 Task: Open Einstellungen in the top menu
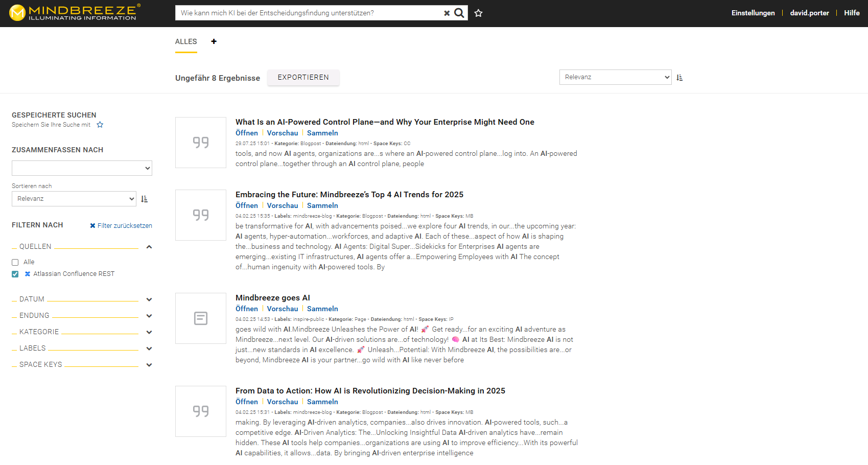pyautogui.click(x=753, y=13)
